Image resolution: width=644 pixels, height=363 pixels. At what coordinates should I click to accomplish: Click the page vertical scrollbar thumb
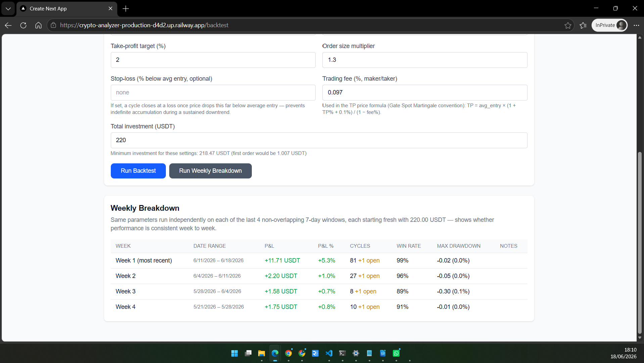click(x=640, y=243)
